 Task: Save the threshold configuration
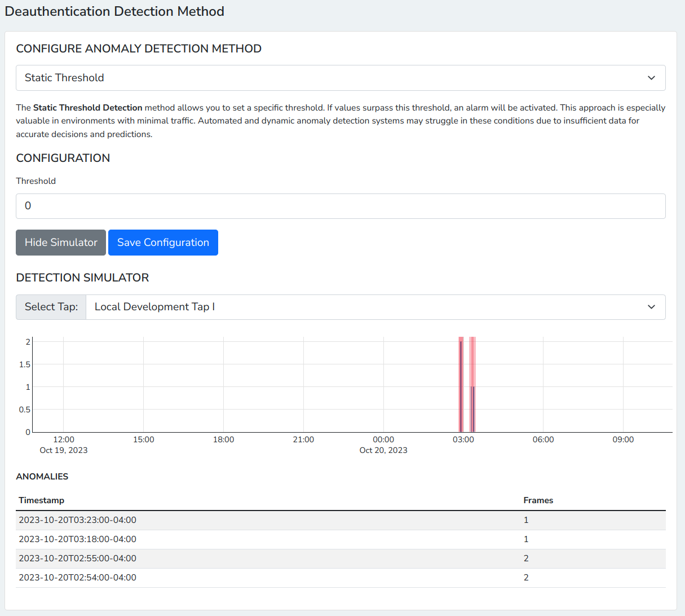pyautogui.click(x=163, y=242)
